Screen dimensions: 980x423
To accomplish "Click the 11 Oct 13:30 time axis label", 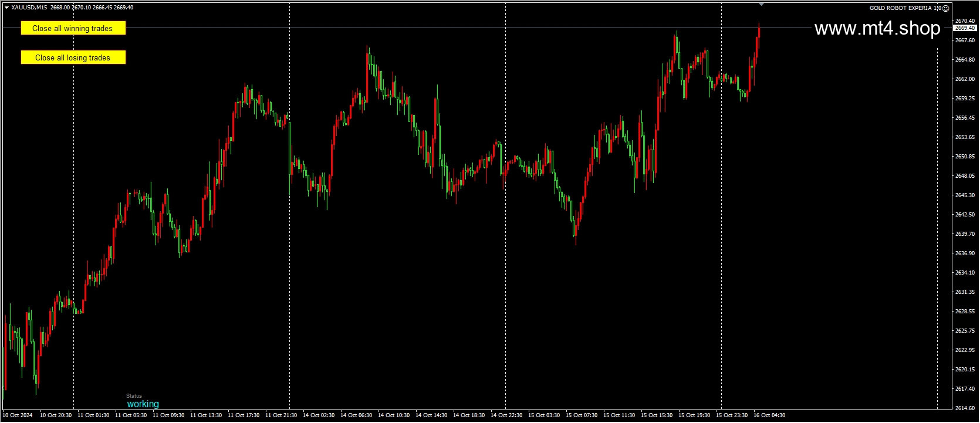I will click(206, 415).
